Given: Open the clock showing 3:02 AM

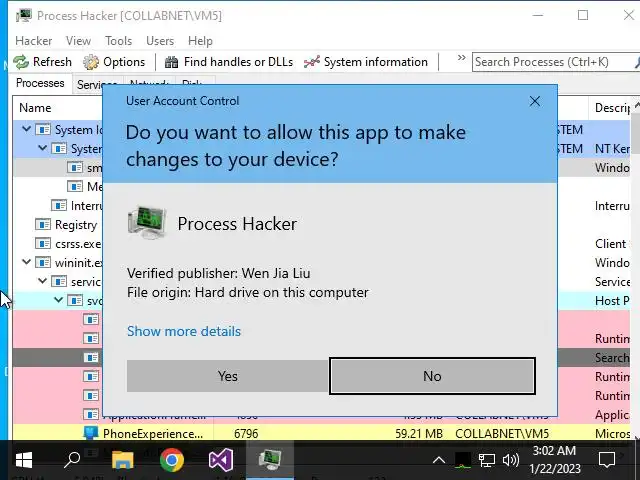Looking at the screenshot, I should 555,460.
